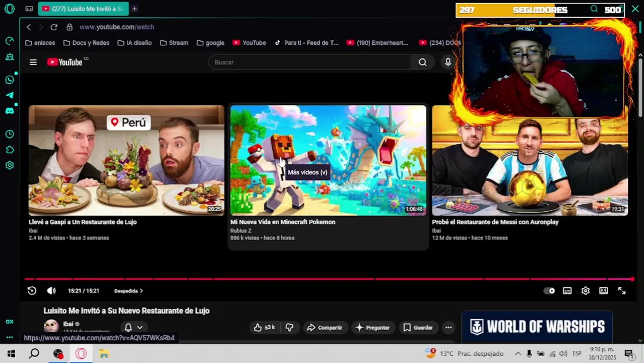Click the Preguntar button
This screenshot has width=644, height=363.
[x=372, y=328]
